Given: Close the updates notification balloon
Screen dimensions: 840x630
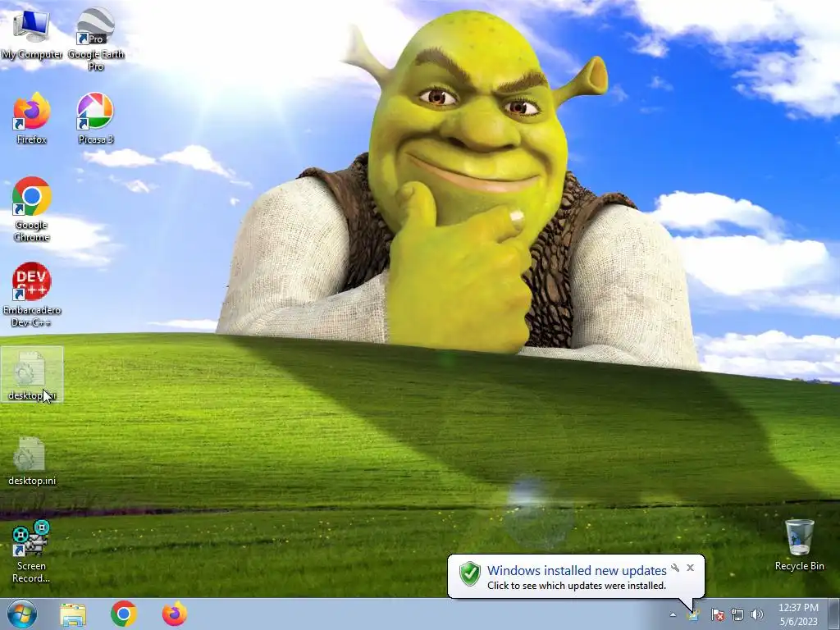Looking at the screenshot, I should (690, 568).
